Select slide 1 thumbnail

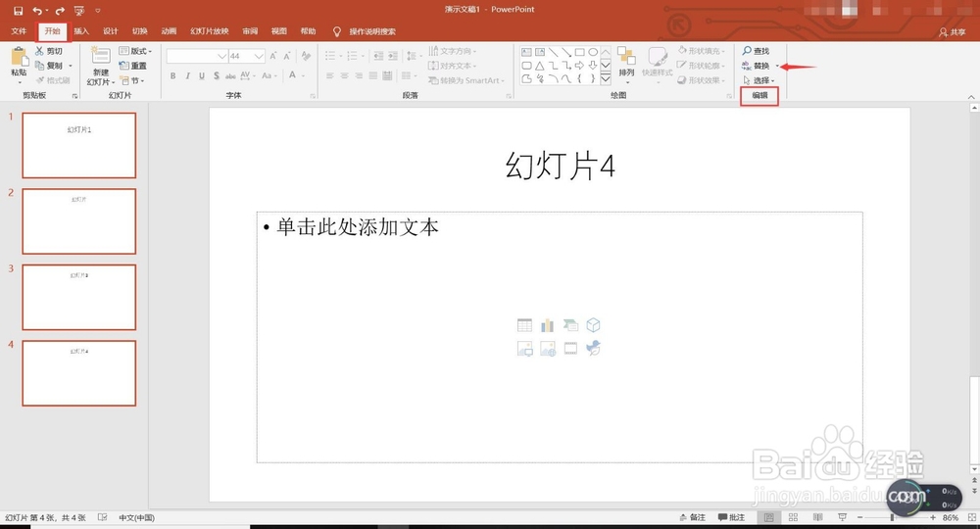coord(79,146)
